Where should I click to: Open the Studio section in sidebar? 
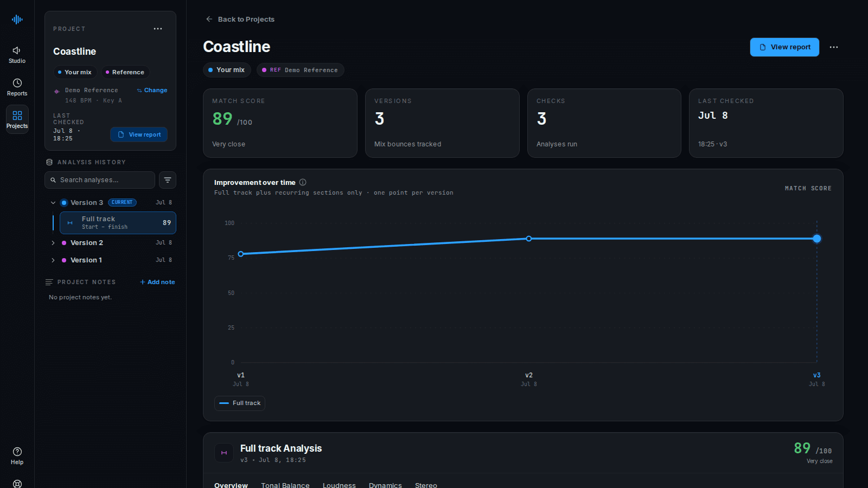point(17,54)
